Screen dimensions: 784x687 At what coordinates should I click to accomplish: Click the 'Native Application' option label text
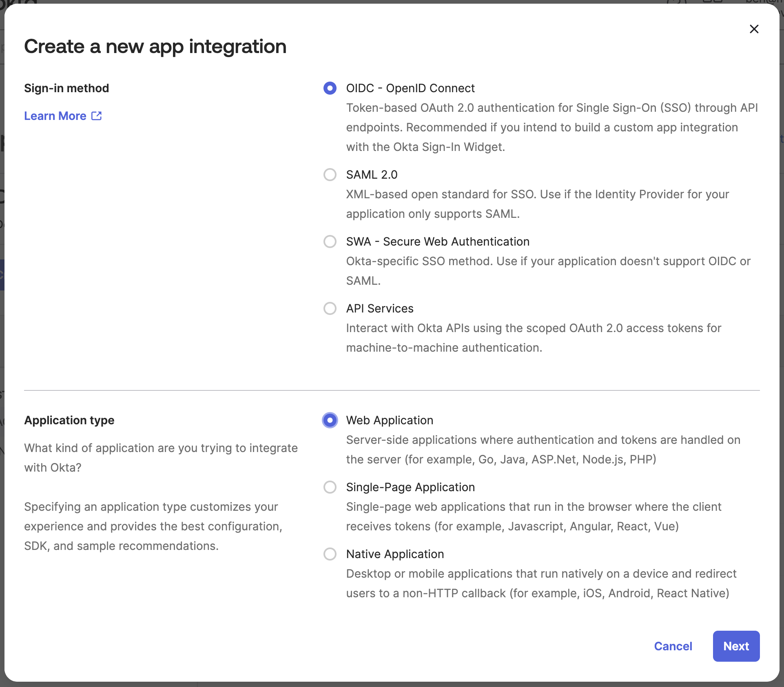(395, 554)
